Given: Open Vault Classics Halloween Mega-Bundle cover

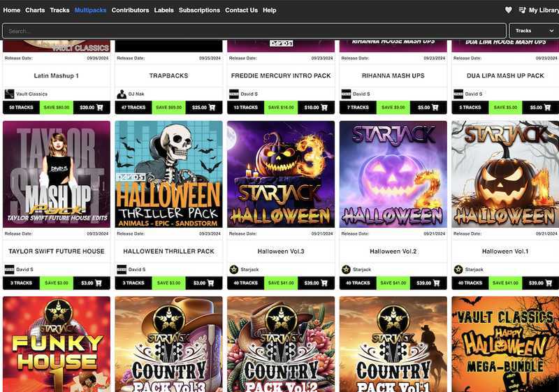Looking at the screenshot, I should click(505, 344).
